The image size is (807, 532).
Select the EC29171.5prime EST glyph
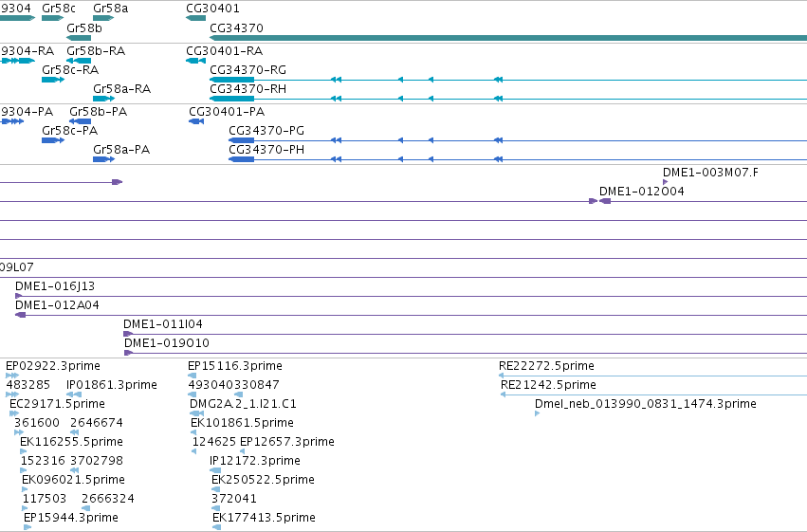tap(14, 413)
